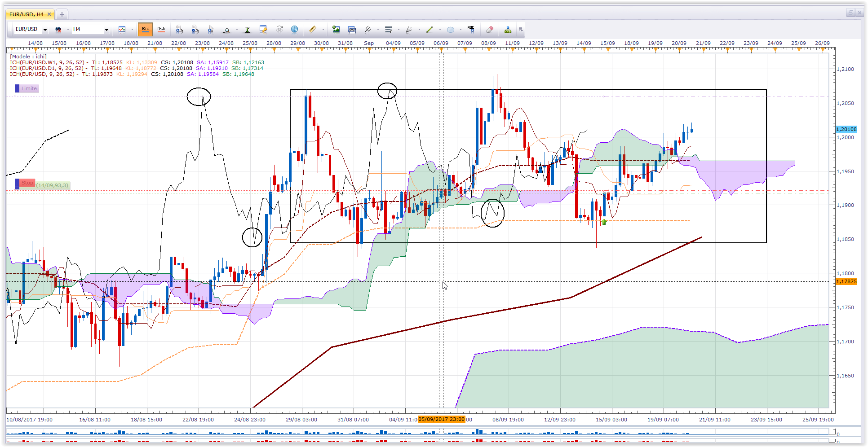Click the highlighted date label 05/09/2017 23:00

pos(442,419)
